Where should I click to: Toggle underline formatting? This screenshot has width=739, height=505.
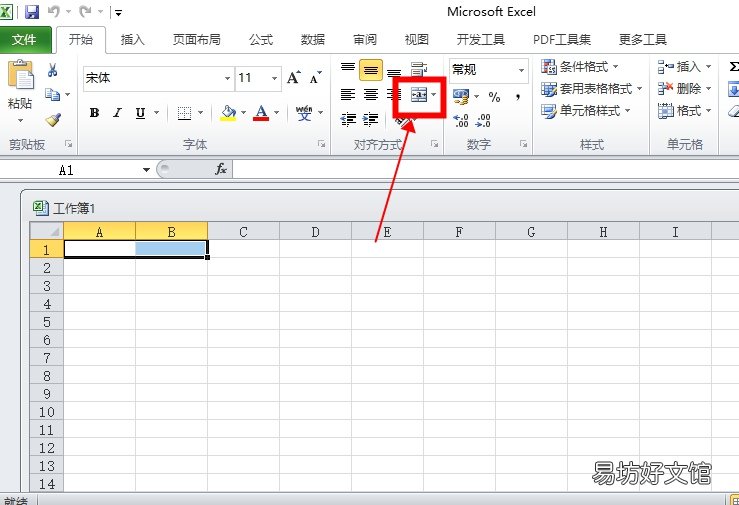(140, 113)
